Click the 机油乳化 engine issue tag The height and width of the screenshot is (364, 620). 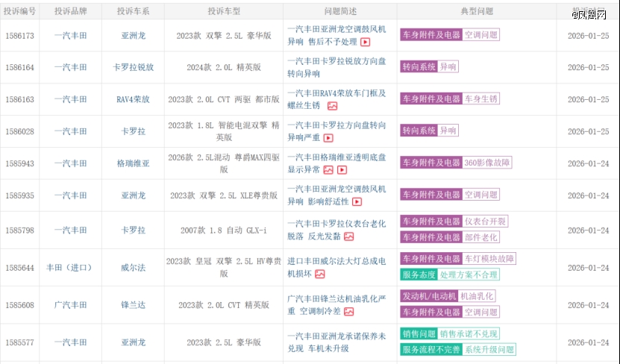click(x=476, y=296)
